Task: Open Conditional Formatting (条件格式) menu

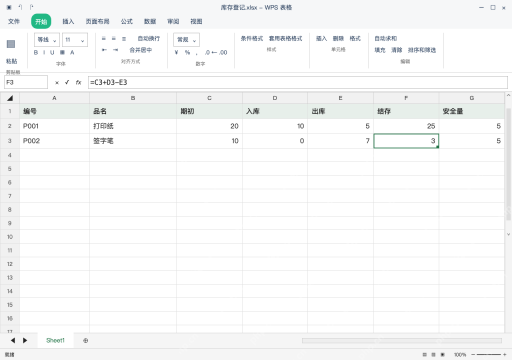Action: click(x=252, y=39)
